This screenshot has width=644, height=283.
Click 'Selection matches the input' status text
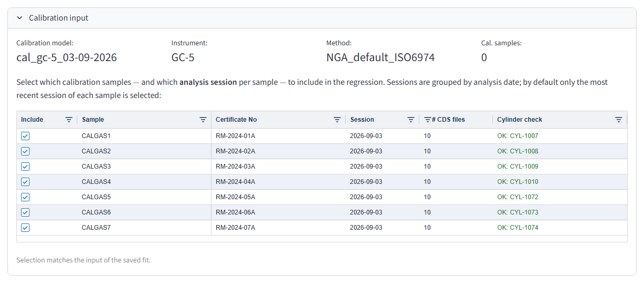tap(83, 260)
